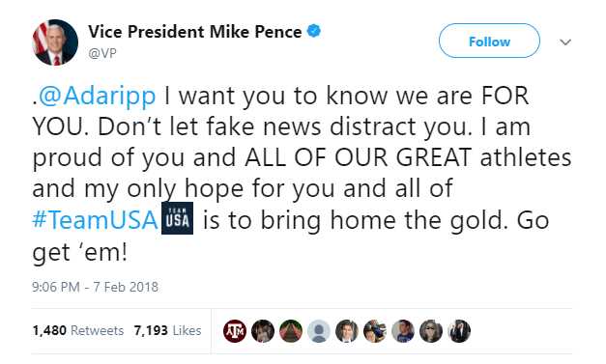Click the sixth liker avatar
Viewport: 606px width, 364px height.
click(x=375, y=331)
